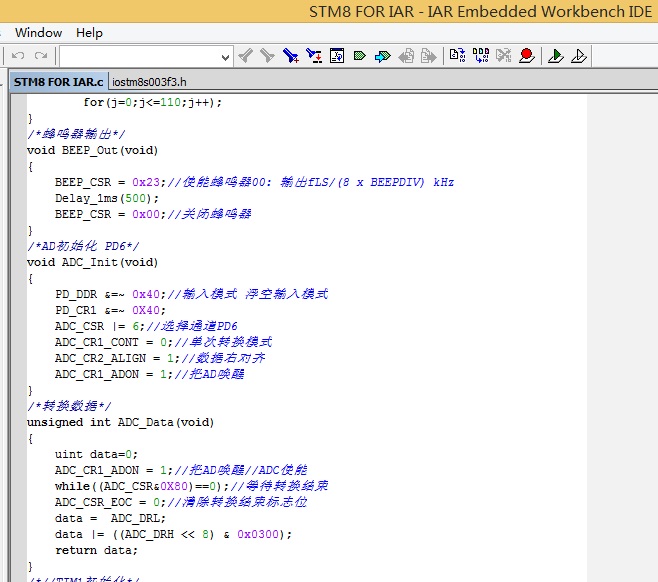Click the 'return data;' line
The width and height of the screenshot is (658, 582).
[96, 550]
